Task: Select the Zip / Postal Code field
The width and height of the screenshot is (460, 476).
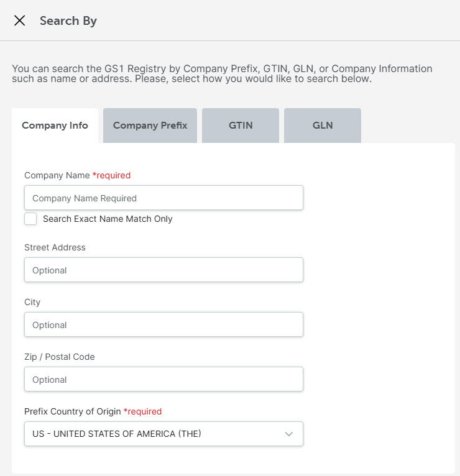Action: pos(163,380)
